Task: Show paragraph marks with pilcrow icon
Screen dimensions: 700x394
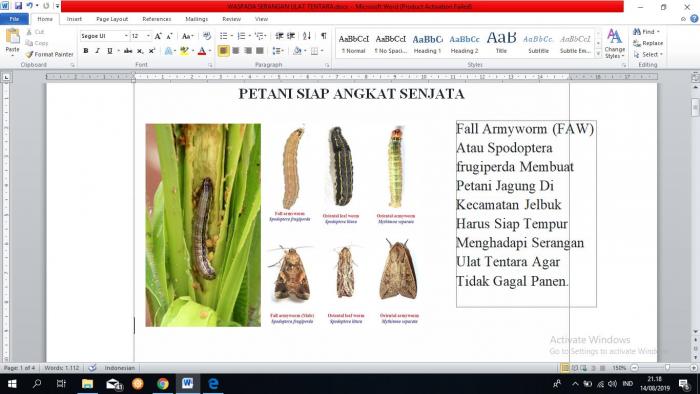Action: 324,36
